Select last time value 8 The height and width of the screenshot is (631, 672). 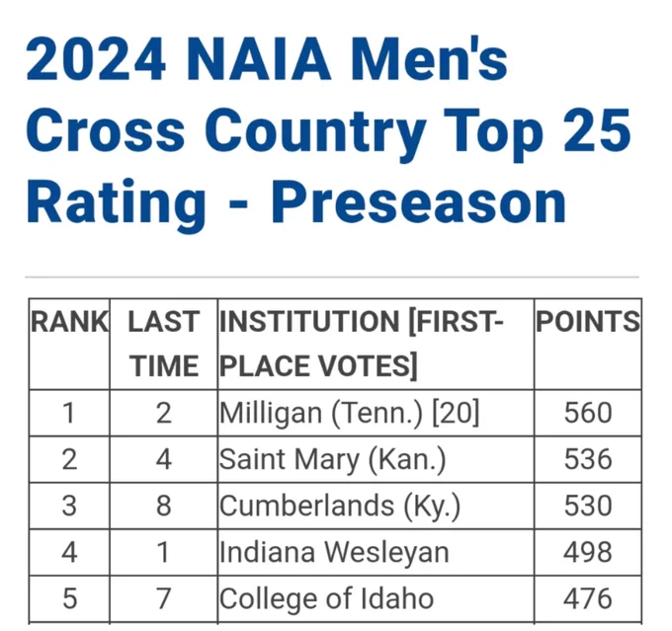click(x=164, y=506)
